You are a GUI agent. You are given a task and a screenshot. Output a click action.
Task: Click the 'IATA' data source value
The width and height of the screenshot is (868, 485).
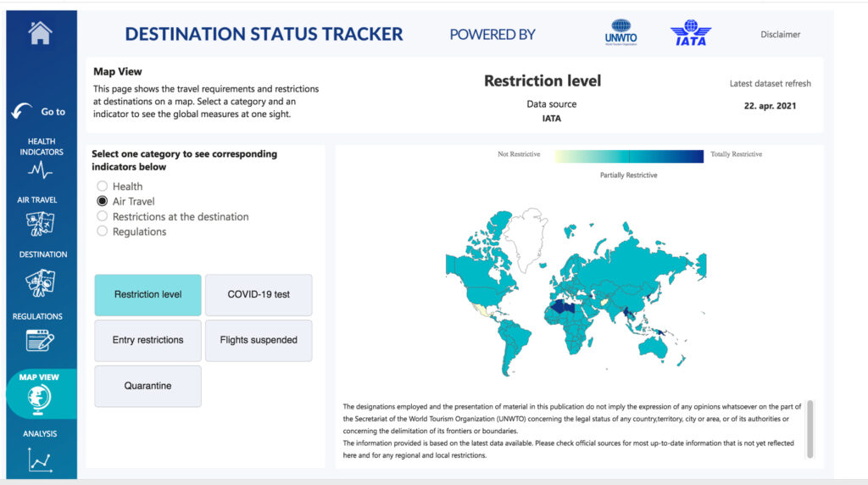click(551, 119)
